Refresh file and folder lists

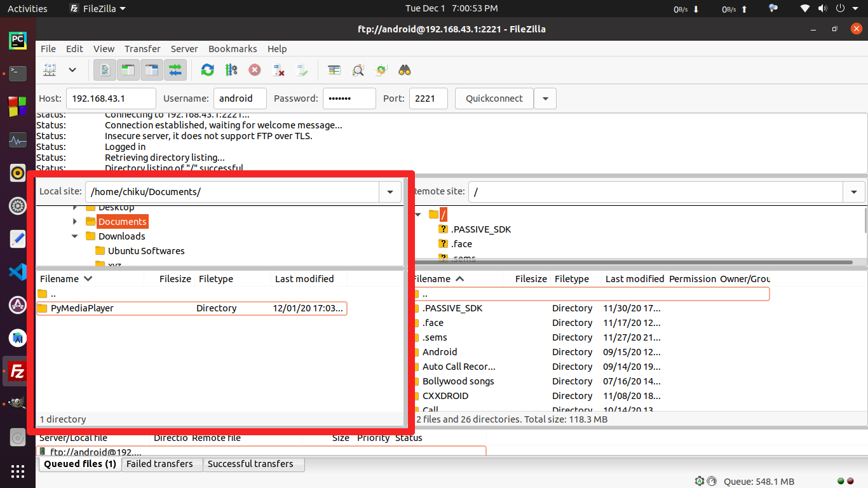pos(207,70)
